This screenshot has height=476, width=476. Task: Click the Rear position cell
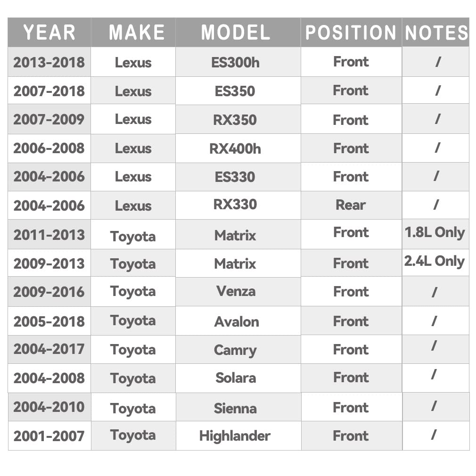point(351,205)
